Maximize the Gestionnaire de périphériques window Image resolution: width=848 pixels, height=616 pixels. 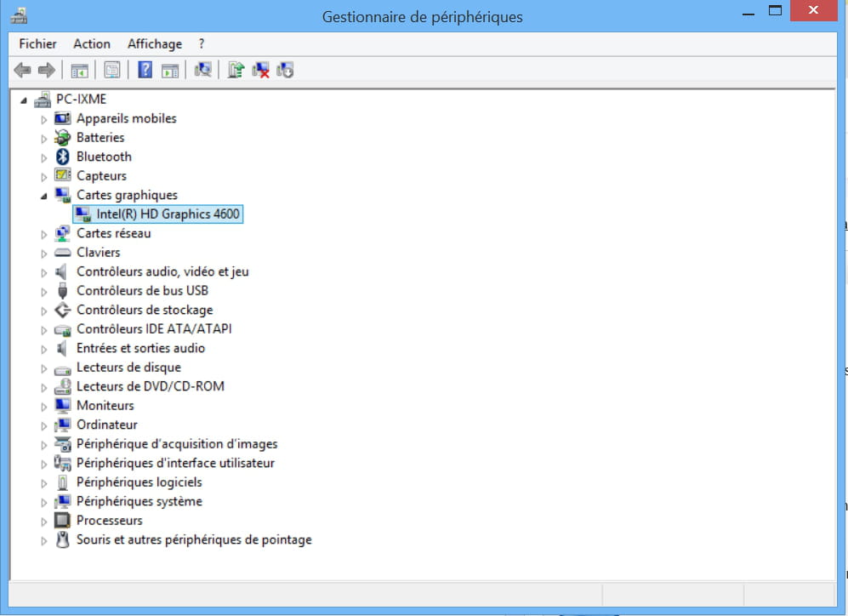(x=775, y=11)
